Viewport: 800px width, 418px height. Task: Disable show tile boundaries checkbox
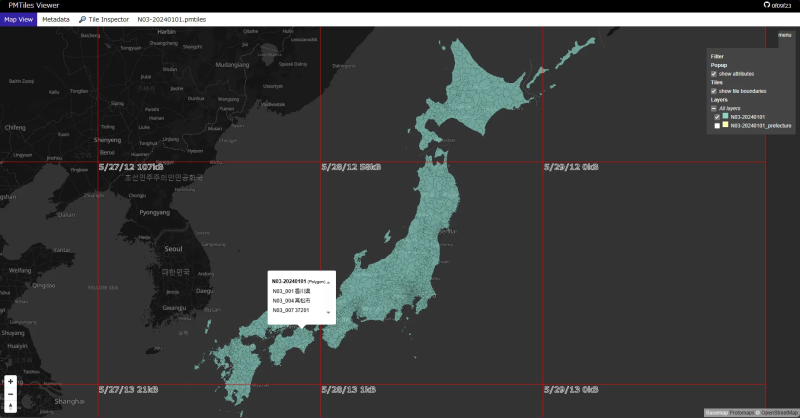[x=713, y=91]
